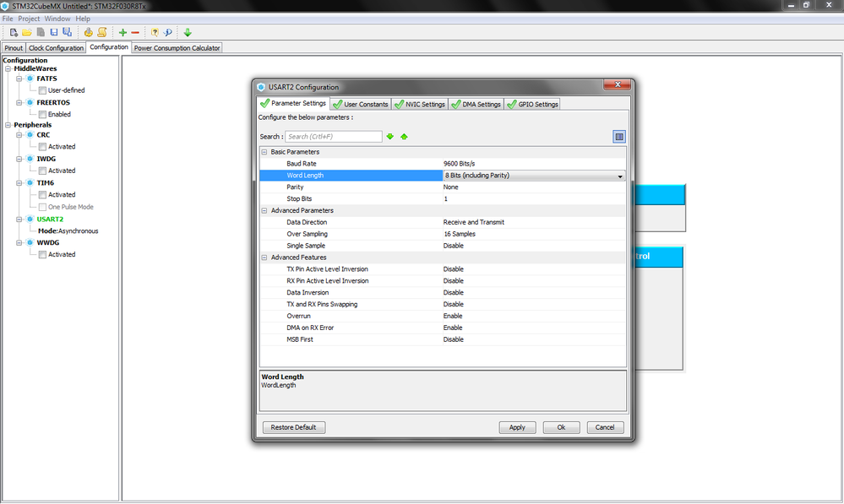Screen dimensions: 844x504
Task: Click the green up arrow next to Search
Action: [x=404, y=137]
